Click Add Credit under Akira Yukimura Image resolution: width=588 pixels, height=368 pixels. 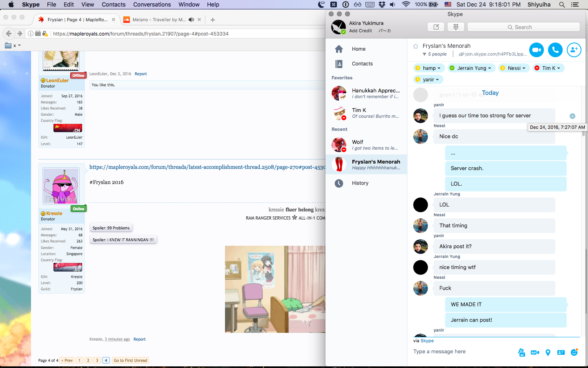(x=360, y=31)
